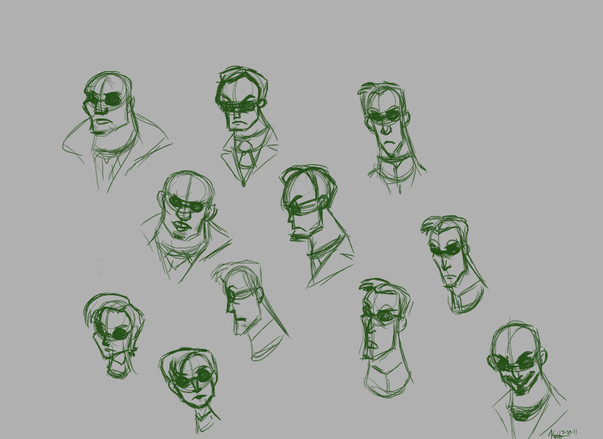Screen dimensions: 603x439
Task: Click the artist signature and date scribble
Action: [x=563, y=434]
